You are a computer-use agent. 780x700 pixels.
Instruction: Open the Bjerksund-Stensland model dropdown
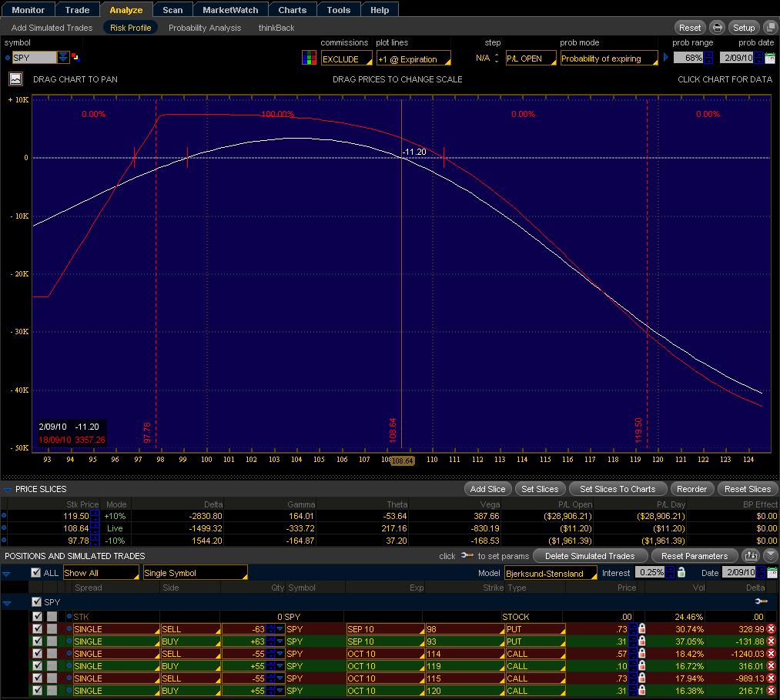point(551,573)
